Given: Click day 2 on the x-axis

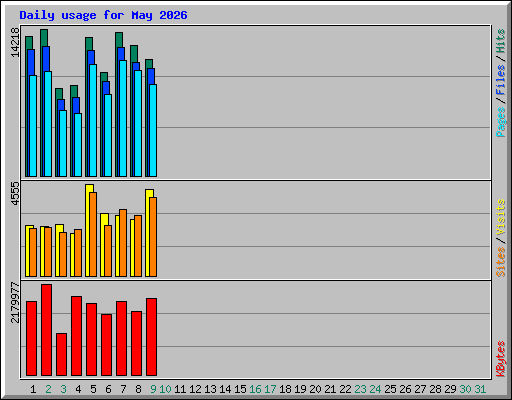Looking at the screenshot, I should point(48,389).
